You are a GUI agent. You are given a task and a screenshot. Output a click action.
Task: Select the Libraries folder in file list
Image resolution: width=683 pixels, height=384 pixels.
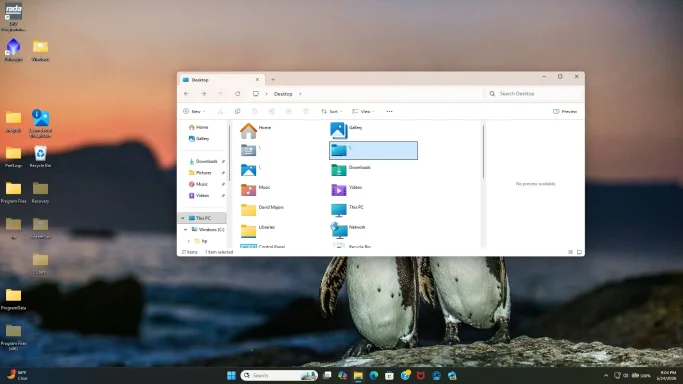[x=258, y=230]
